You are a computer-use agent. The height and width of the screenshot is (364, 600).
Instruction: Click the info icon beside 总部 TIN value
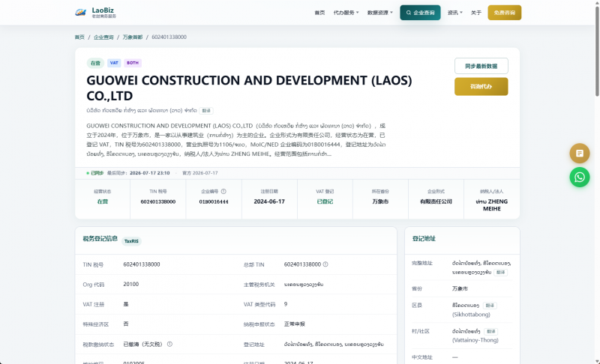tap(325, 264)
